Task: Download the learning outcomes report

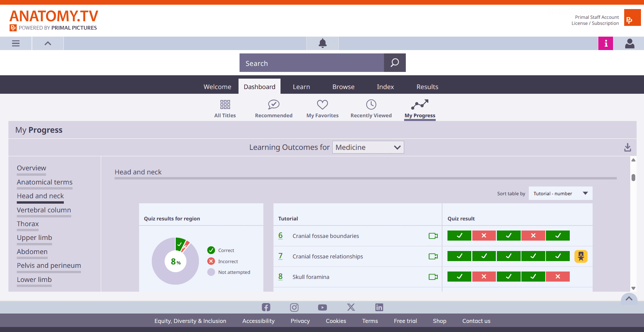Action: click(627, 147)
